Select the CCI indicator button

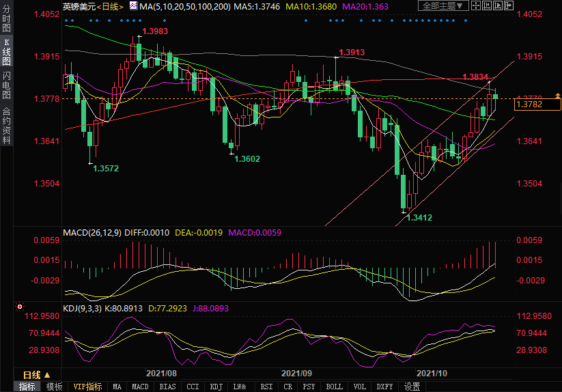pyautogui.click(x=193, y=387)
